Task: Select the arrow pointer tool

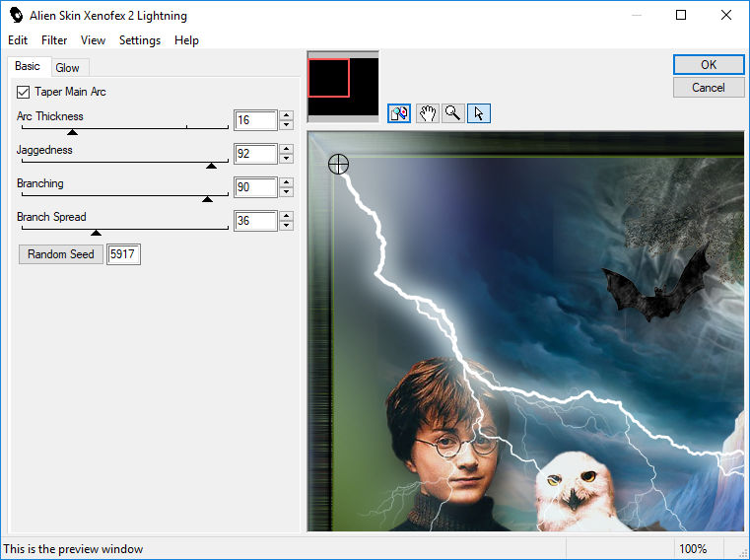Action: click(479, 113)
